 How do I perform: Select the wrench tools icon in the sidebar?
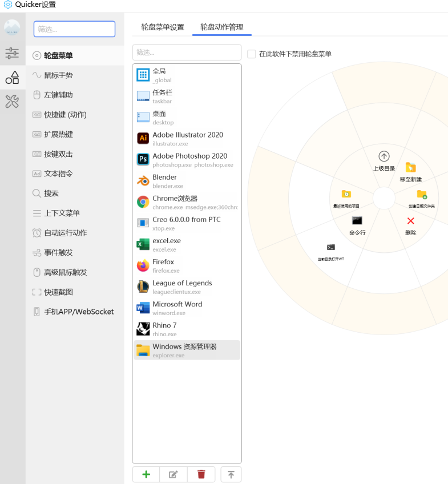[x=12, y=102]
